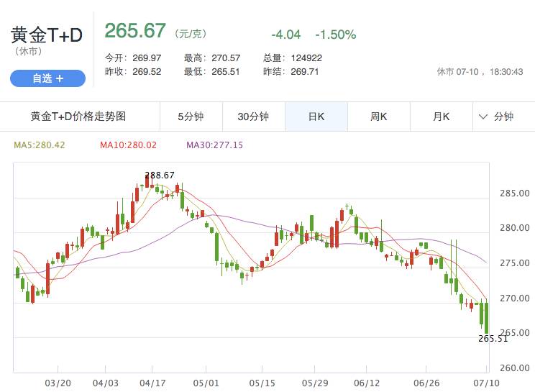The image size is (535, 392).
Task: Click the 总量 value 124922
Action: 306,58
